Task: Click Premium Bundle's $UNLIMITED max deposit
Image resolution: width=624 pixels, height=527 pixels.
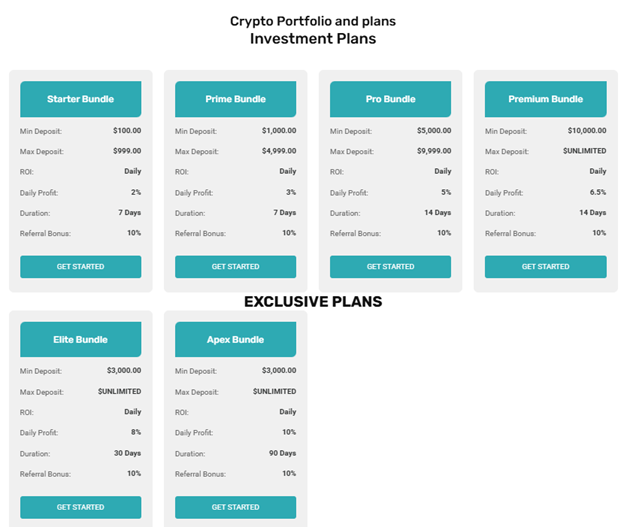Action: point(584,151)
